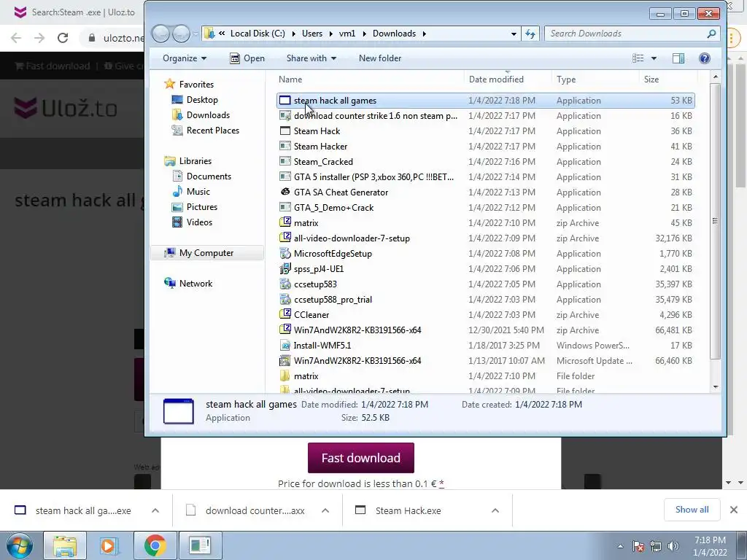747x560 pixels.
Task: Click the refresh address bar icon
Action: (x=530, y=34)
